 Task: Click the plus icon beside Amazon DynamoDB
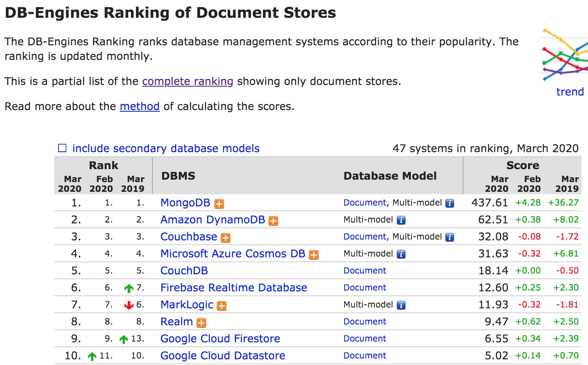point(274,221)
